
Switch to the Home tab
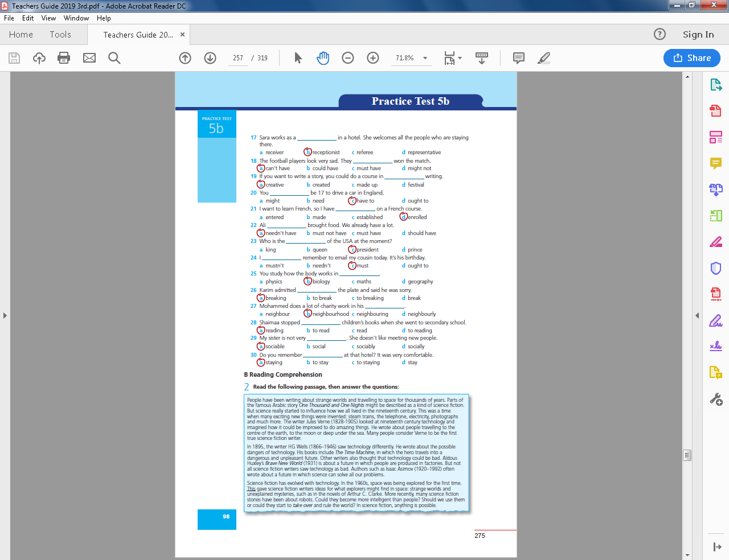[x=21, y=35]
